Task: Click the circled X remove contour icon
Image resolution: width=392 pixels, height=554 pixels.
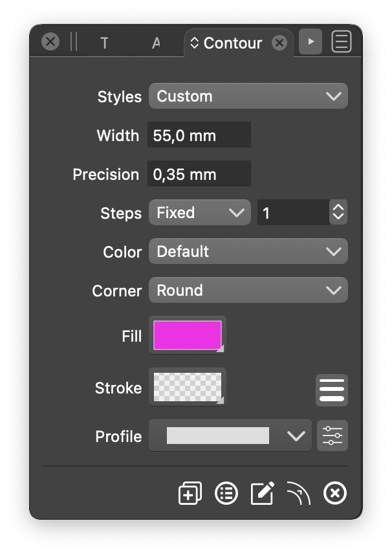Action: [x=335, y=493]
